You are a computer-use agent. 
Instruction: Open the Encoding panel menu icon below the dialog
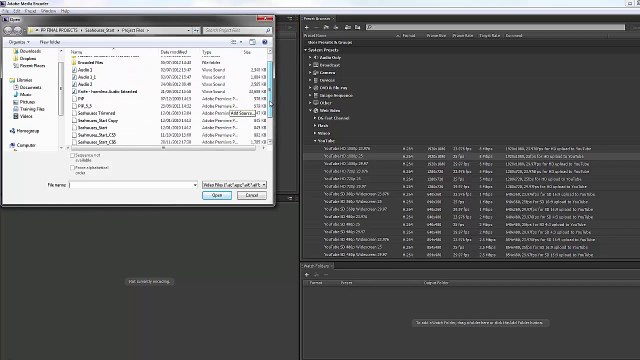[290, 198]
